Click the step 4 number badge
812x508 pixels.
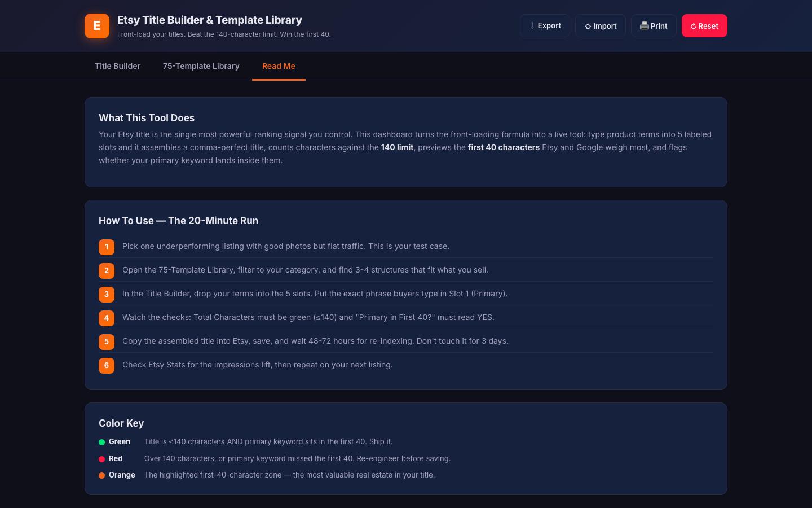tap(107, 318)
